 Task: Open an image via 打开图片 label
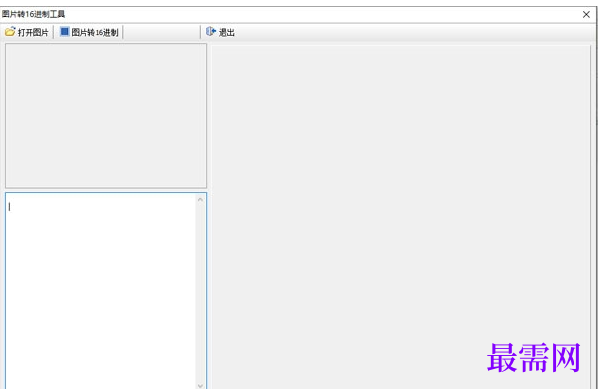(33, 32)
